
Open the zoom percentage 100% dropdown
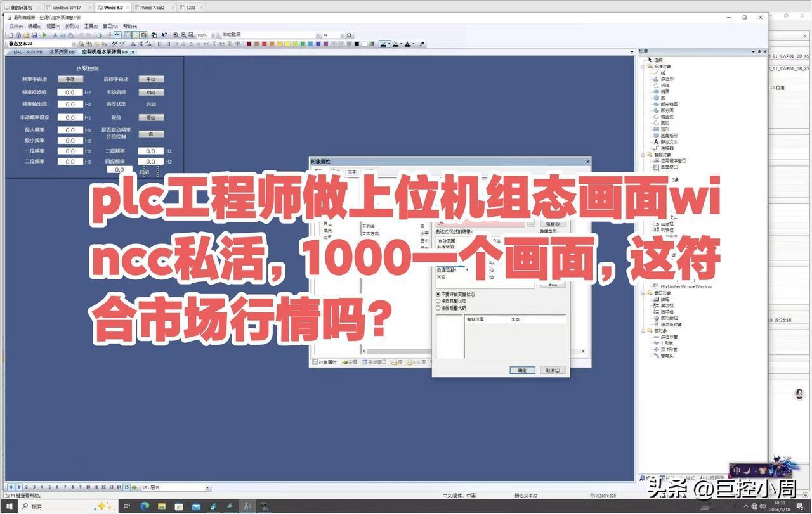pos(212,35)
